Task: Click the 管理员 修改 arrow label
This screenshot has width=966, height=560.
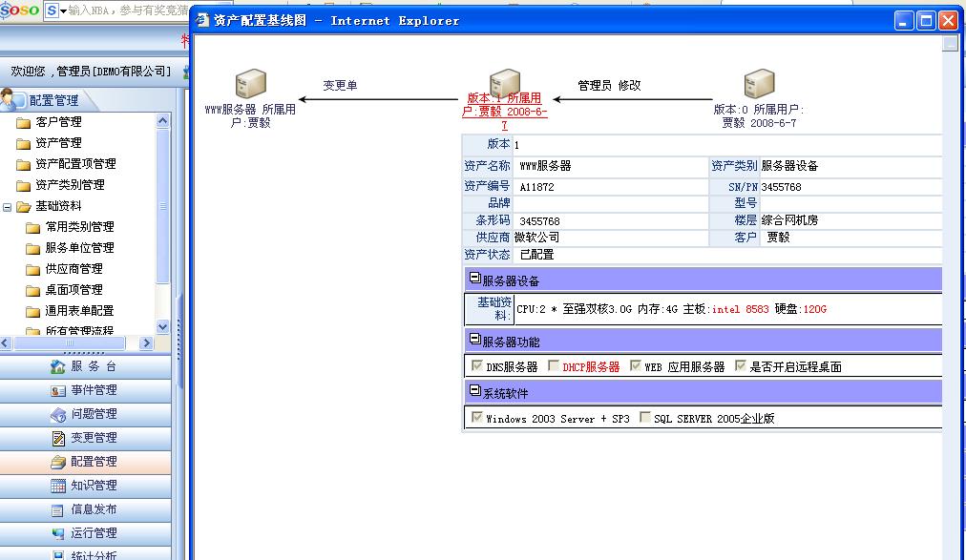Action: (609, 86)
